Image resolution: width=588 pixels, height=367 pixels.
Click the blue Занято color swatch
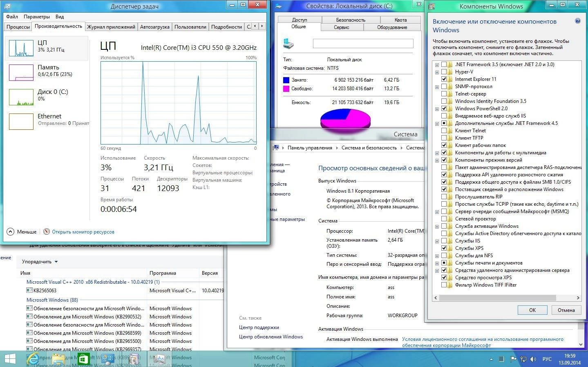286,80
